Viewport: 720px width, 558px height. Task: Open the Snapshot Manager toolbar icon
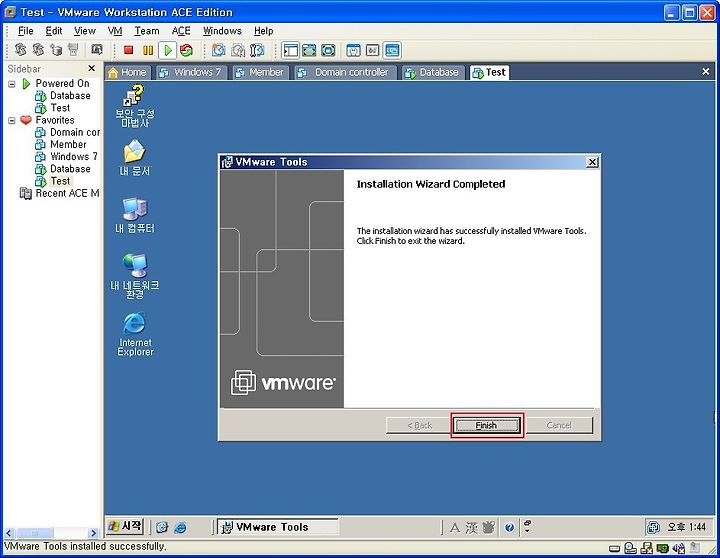(257, 50)
